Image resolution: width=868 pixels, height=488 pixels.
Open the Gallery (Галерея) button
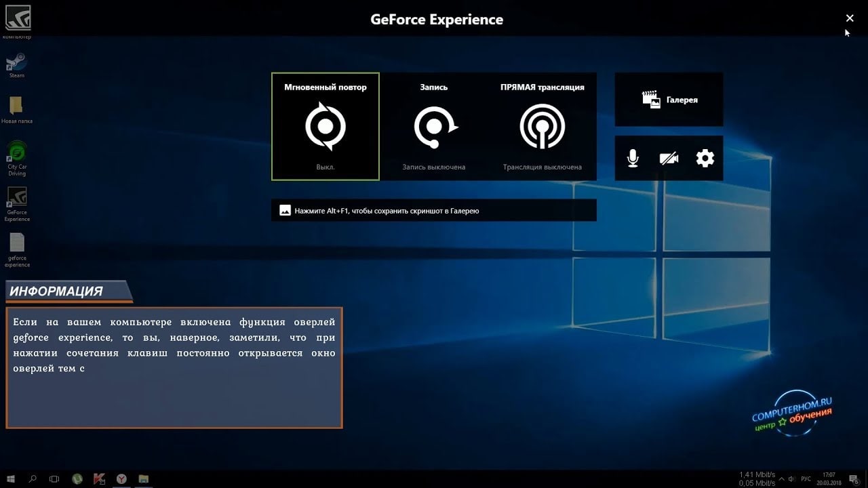(x=669, y=100)
